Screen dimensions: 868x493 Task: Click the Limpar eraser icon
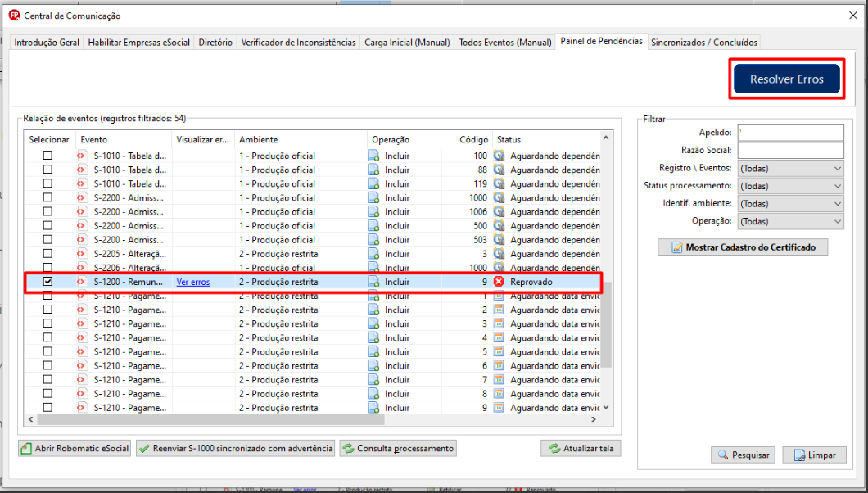tap(800, 455)
